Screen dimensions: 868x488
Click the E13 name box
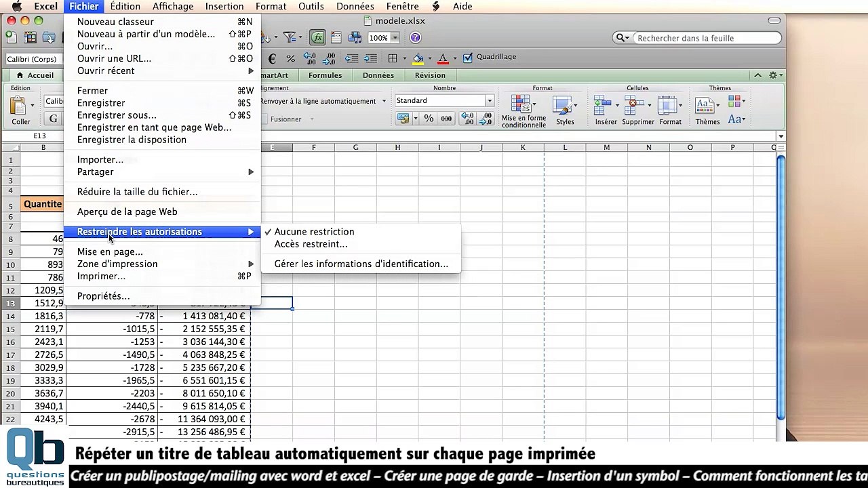click(39, 136)
